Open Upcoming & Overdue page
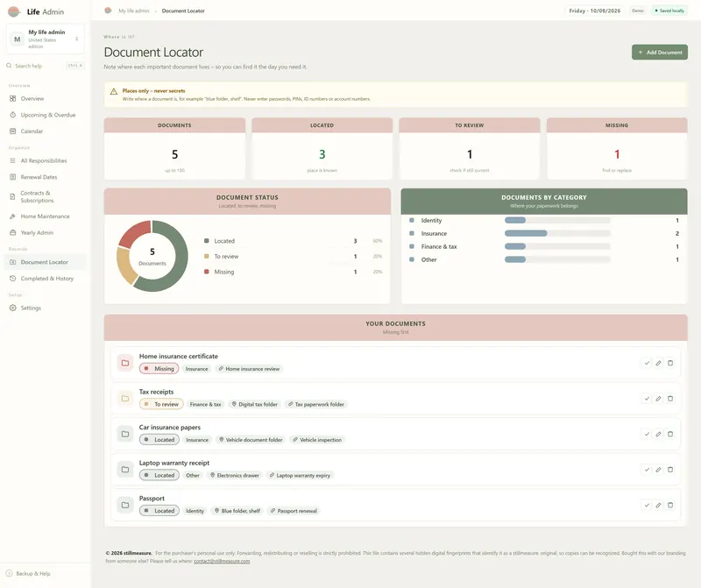Image resolution: width=701 pixels, height=588 pixels. [x=45, y=115]
